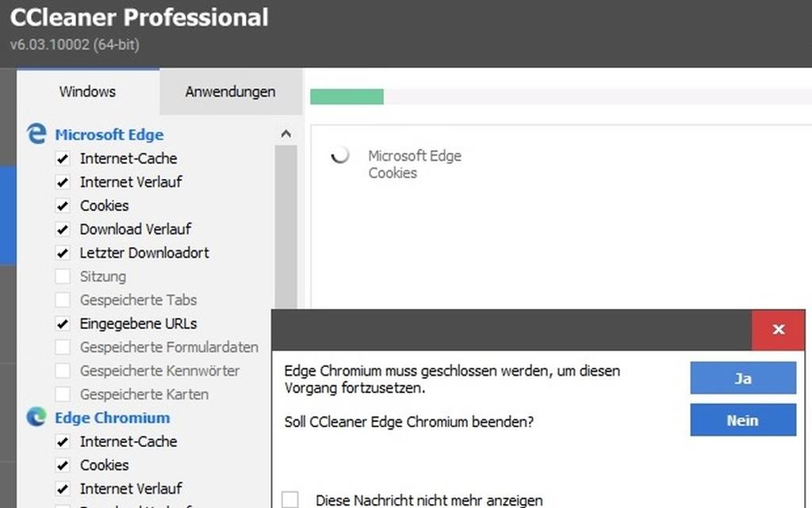Viewport: 812px width, 508px height.
Task: Click the Edge Chromium logo icon
Action: click(x=36, y=417)
